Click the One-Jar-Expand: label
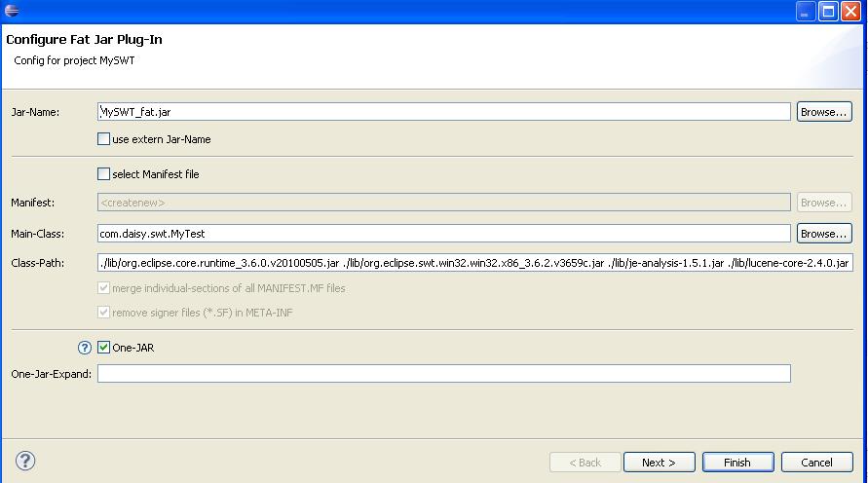The image size is (868, 483). [52, 374]
